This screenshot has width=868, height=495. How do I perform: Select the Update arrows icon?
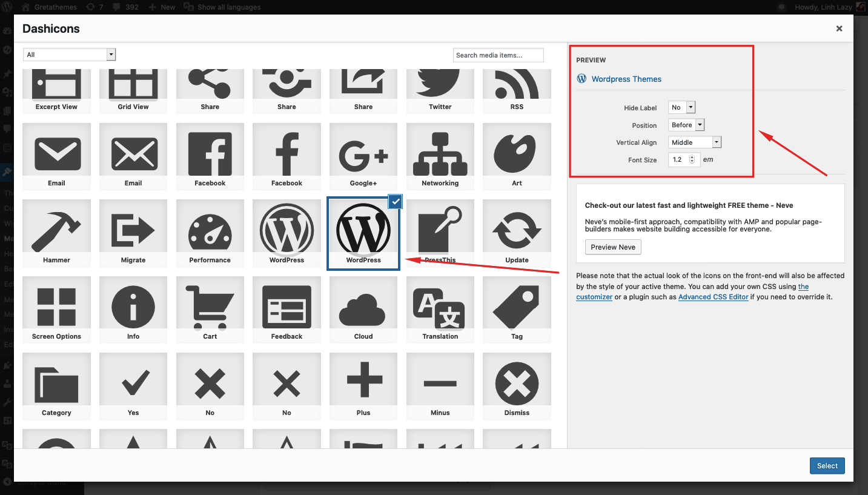tap(517, 233)
